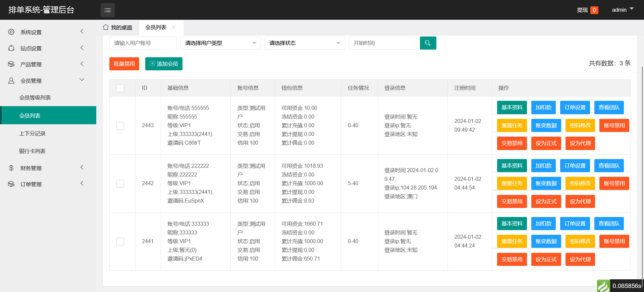The image size is (644, 292).
Task: Open the 请选择状态 dropdown
Action: (x=305, y=43)
